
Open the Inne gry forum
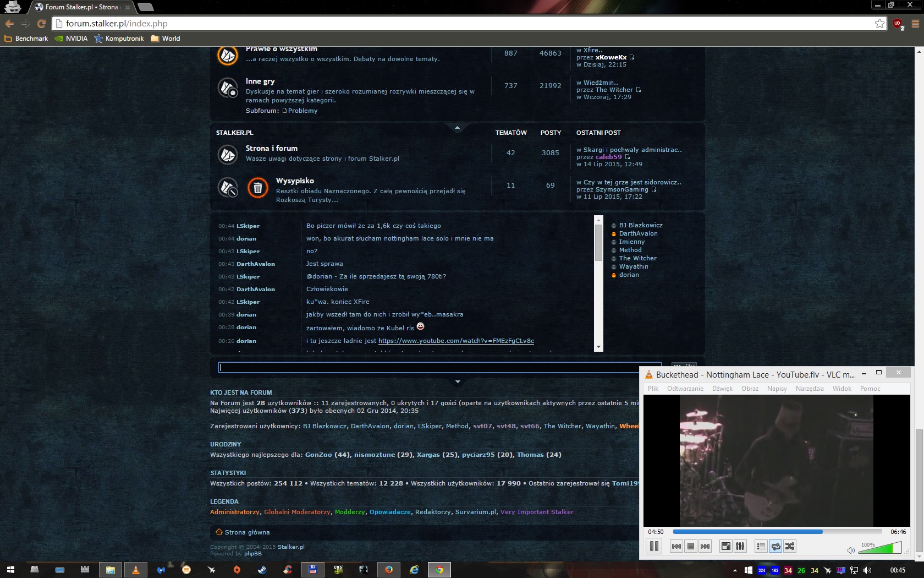(x=260, y=81)
